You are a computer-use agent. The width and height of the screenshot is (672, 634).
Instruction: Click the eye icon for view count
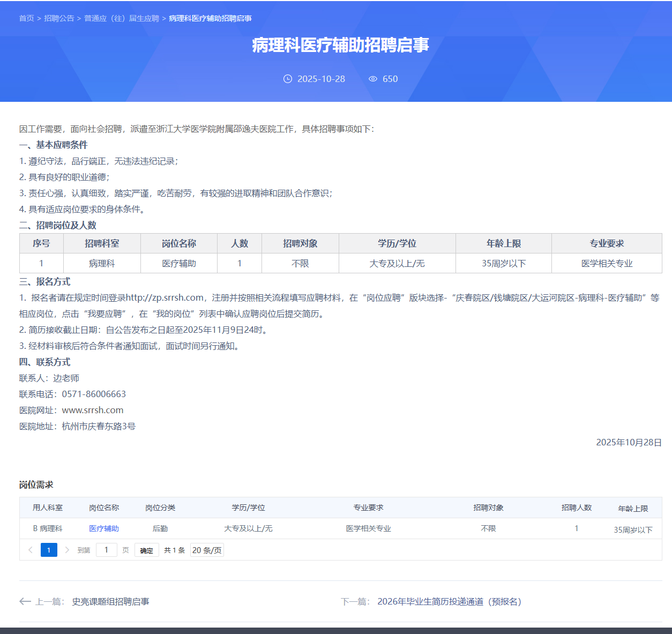coord(373,79)
